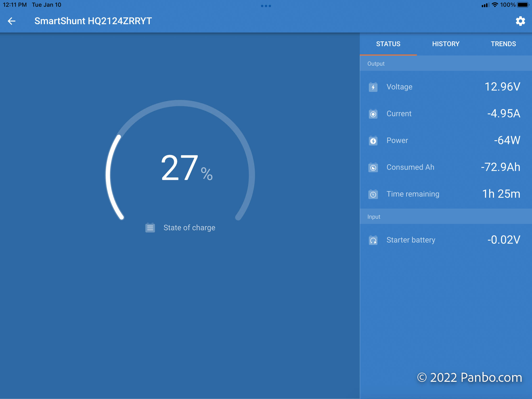Tap the Voltage label
This screenshot has height=399, width=532.
[399, 87]
